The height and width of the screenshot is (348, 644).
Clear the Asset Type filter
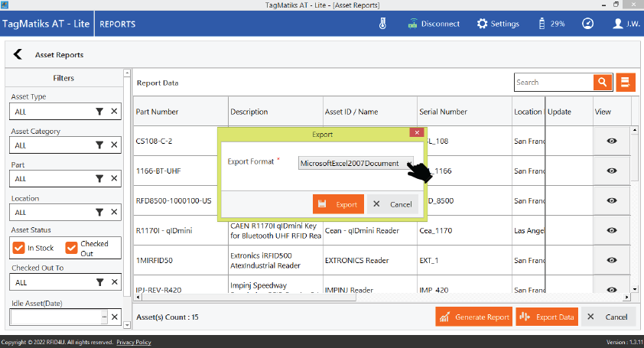tap(114, 112)
